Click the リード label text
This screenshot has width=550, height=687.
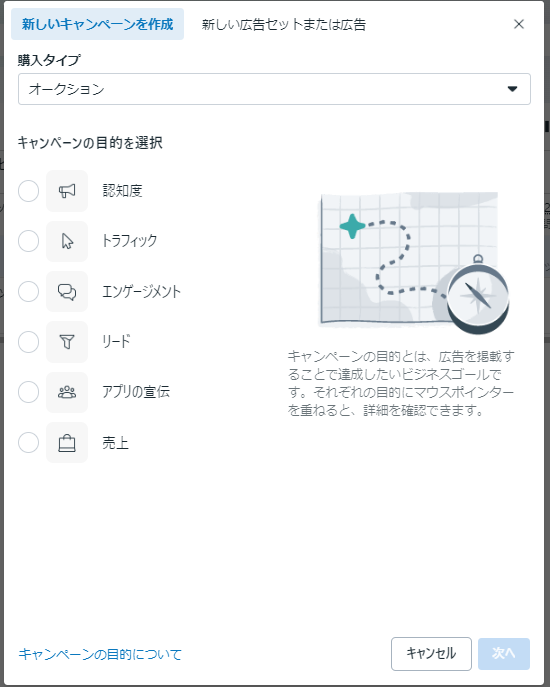(x=116, y=341)
